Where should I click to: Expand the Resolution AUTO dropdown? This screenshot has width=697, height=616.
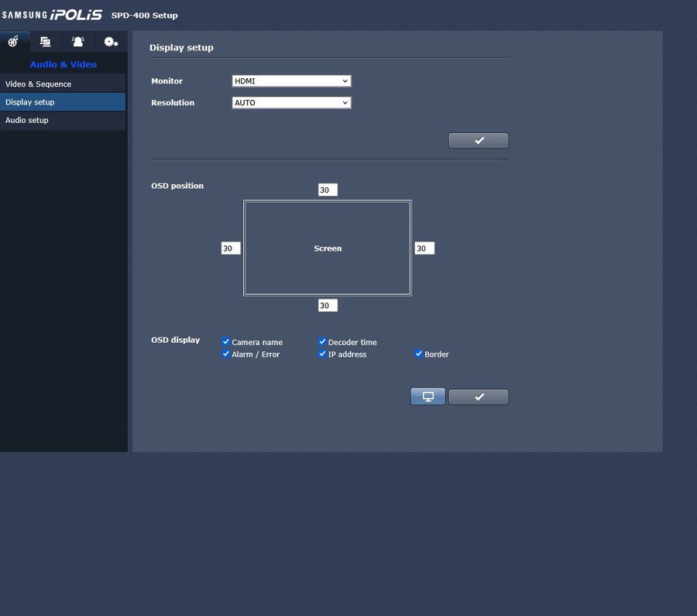[x=291, y=102]
